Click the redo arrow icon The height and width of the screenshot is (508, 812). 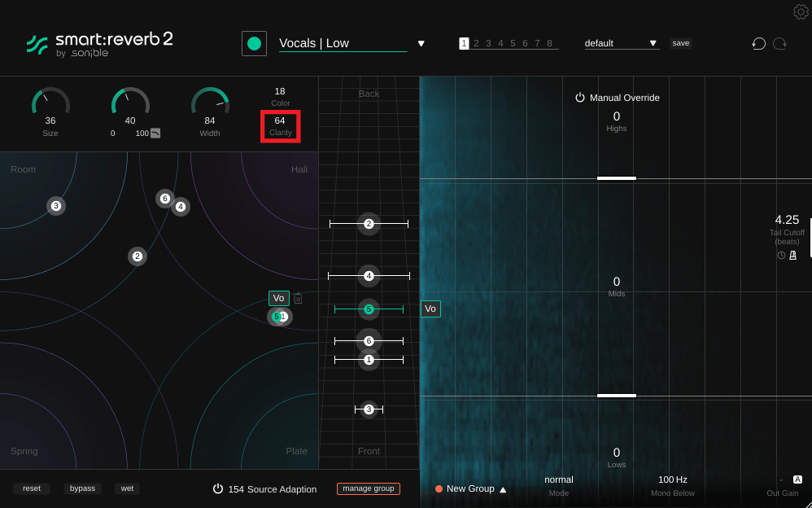click(780, 43)
